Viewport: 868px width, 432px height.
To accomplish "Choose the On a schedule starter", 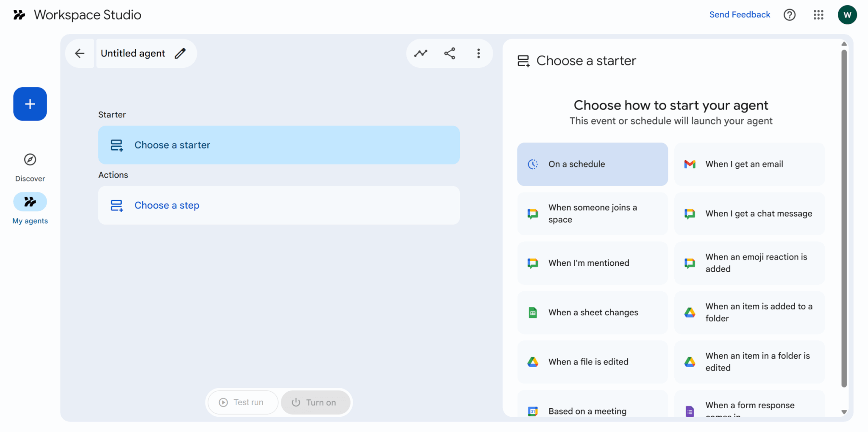I will (x=592, y=164).
